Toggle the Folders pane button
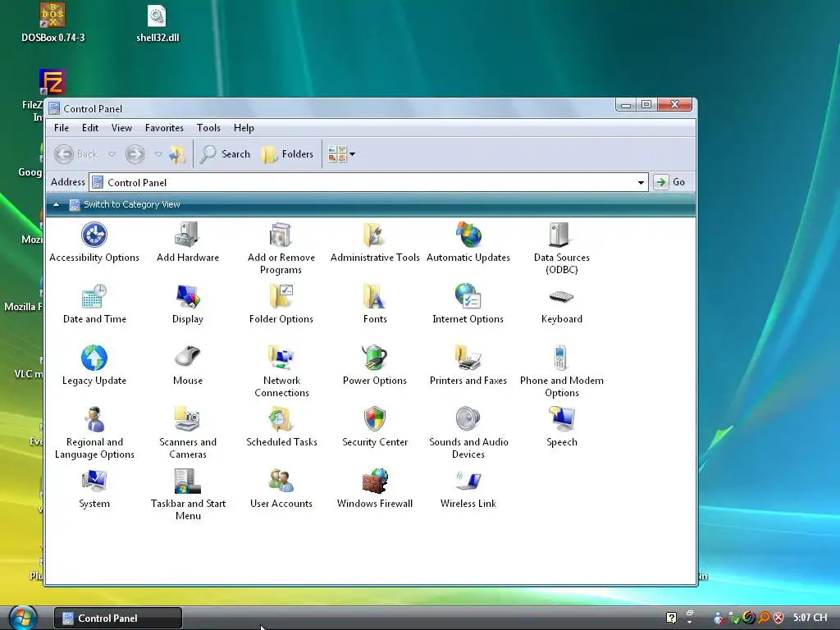The height and width of the screenshot is (630, 840). click(x=288, y=154)
